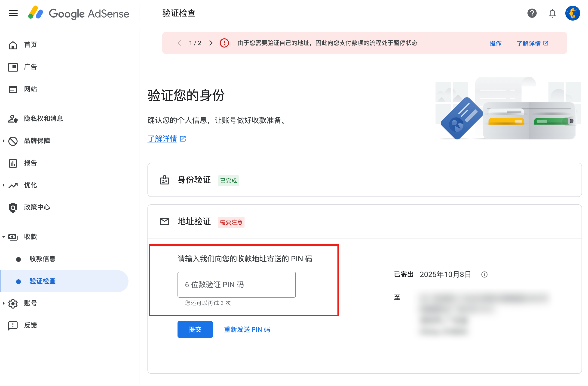
Task: Click the info icon beside mailing date
Action: coord(484,274)
